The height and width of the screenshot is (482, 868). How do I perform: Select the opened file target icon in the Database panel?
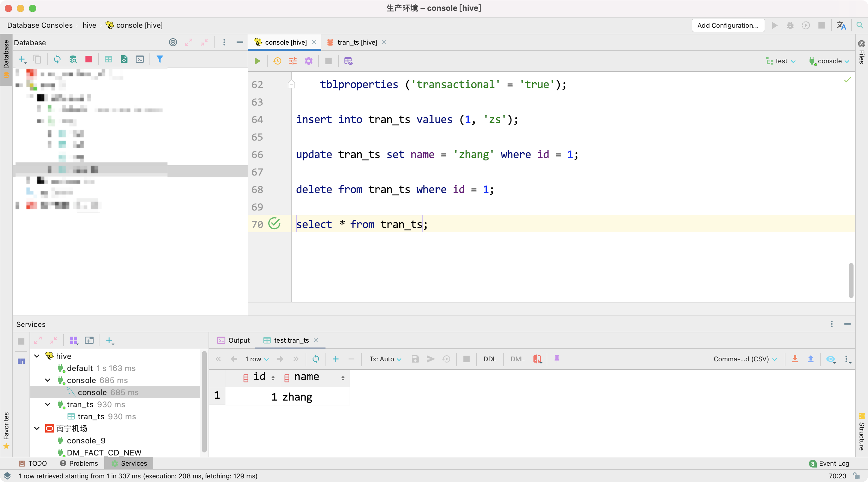173,43
